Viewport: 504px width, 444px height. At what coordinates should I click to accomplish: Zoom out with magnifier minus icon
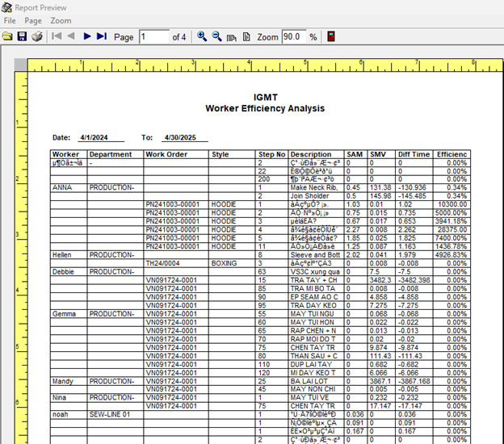(x=217, y=36)
